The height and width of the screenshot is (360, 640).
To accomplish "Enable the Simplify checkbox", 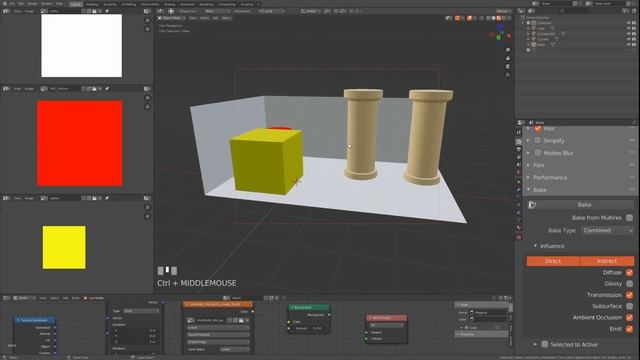I will click(538, 140).
